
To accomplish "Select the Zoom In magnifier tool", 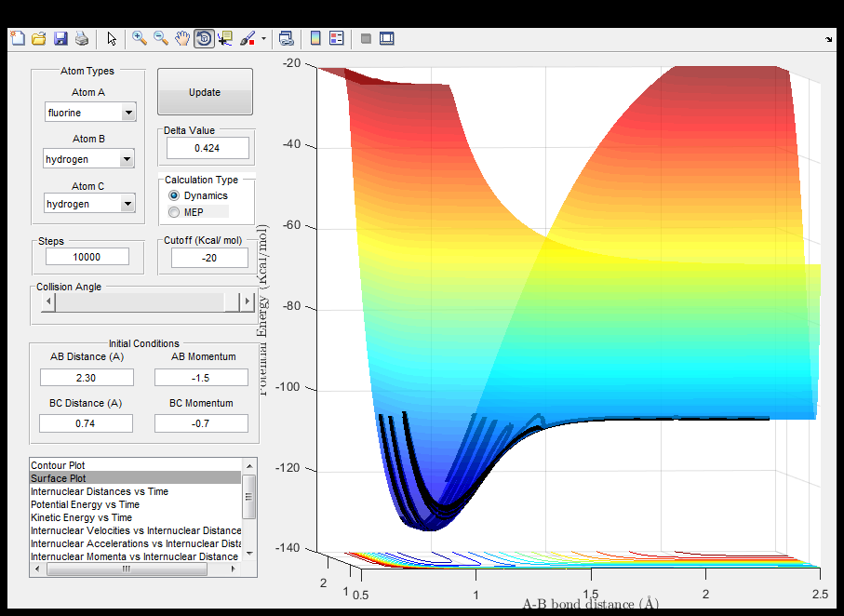I will point(140,38).
